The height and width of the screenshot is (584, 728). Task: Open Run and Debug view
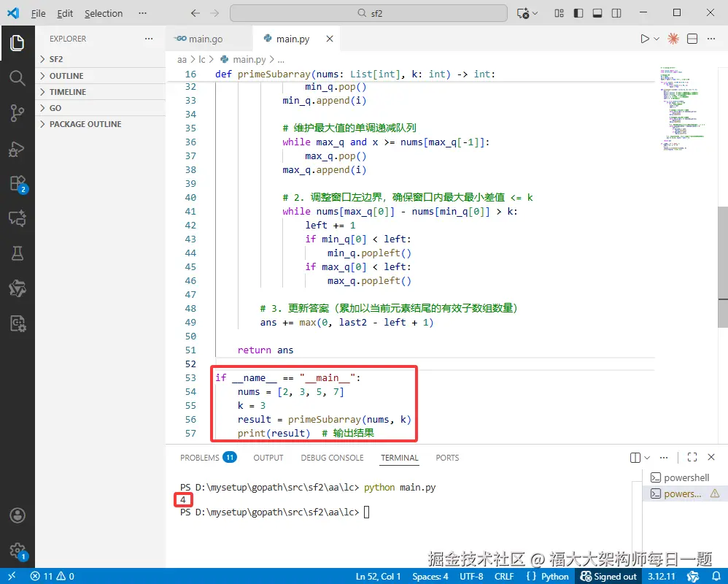tap(18, 149)
